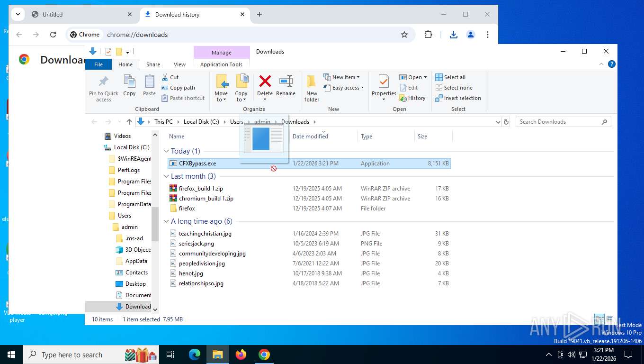Reload the Chrome page
This screenshot has width=644, height=364.
(x=53, y=35)
